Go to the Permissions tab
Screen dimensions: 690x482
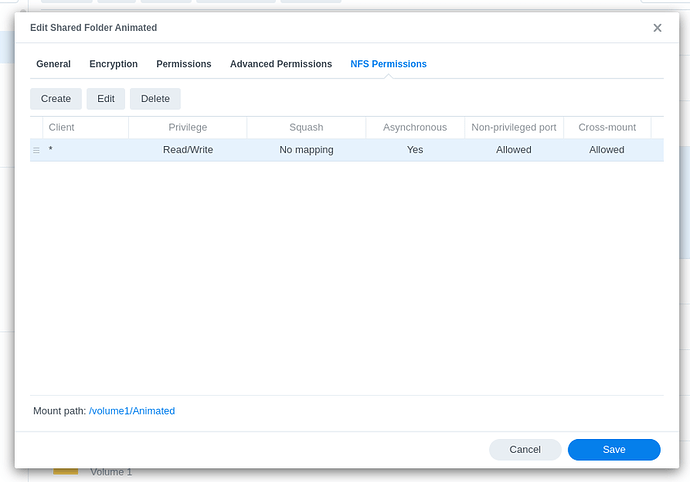pyautogui.click(x=184, y=64)
